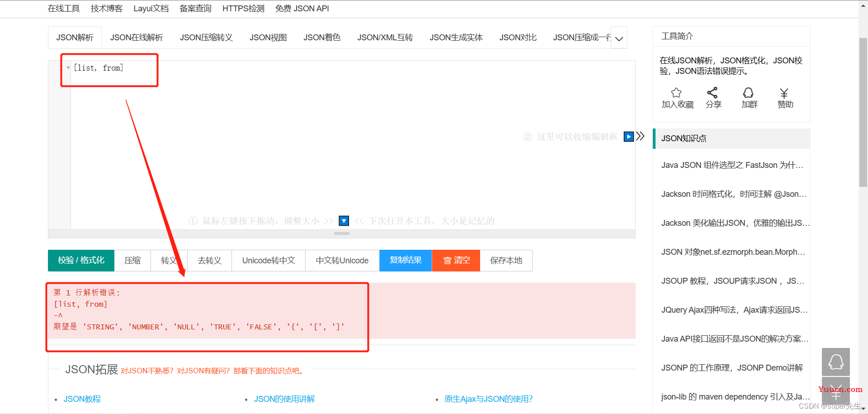Click the 保存本地 button

[x=506, y=261]
